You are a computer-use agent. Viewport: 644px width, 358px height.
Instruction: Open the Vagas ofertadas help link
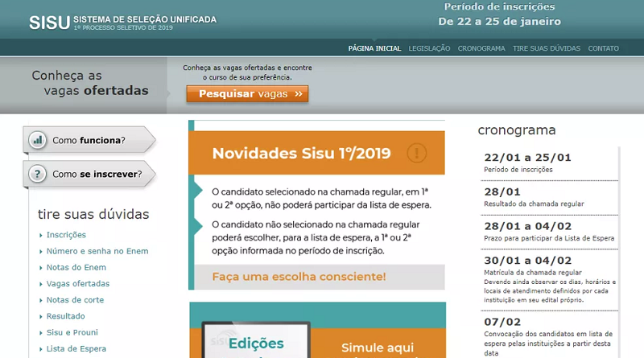click(78, 284)
